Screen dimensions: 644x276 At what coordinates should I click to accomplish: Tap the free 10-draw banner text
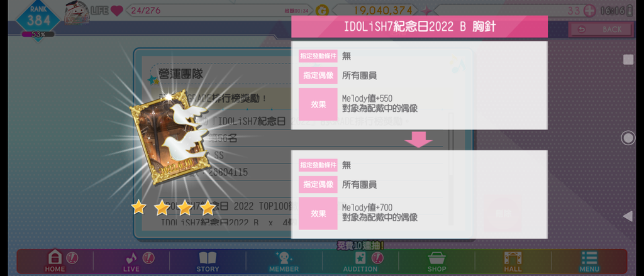360,246
